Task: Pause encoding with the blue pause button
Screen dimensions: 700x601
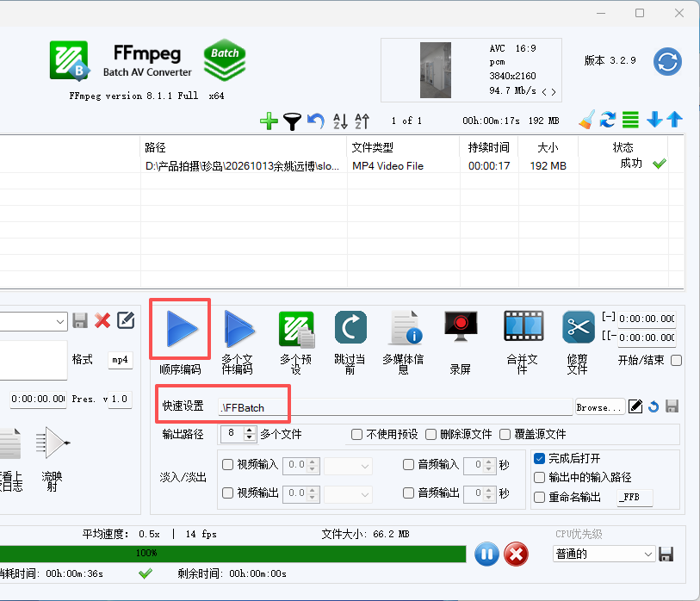Action: [486, 555]
